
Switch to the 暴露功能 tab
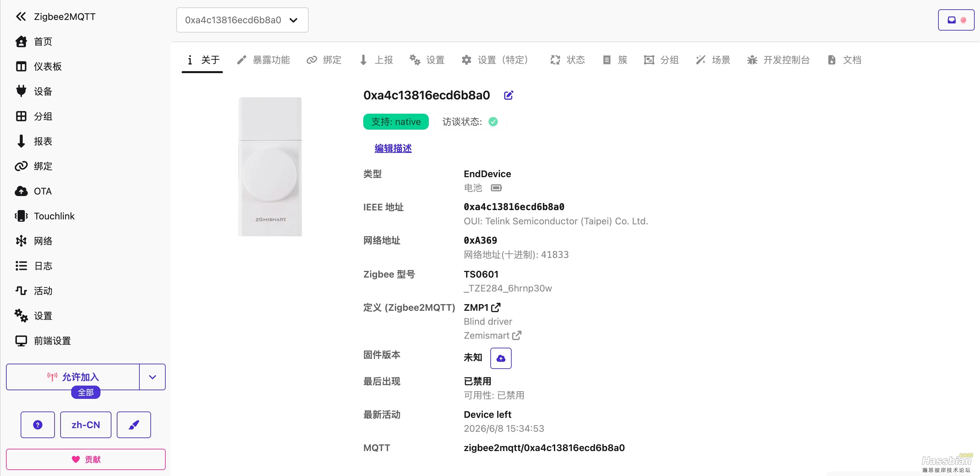click(263, 60)
